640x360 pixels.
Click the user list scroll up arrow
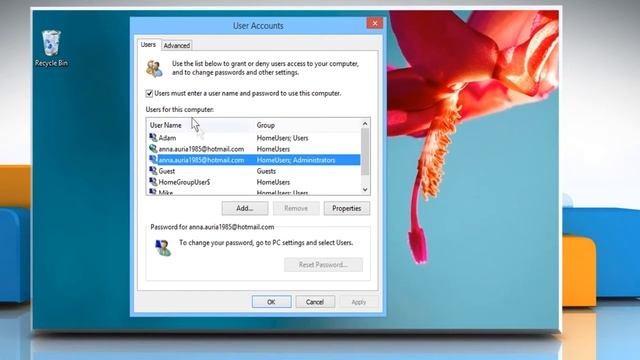(x=365, y=123)
